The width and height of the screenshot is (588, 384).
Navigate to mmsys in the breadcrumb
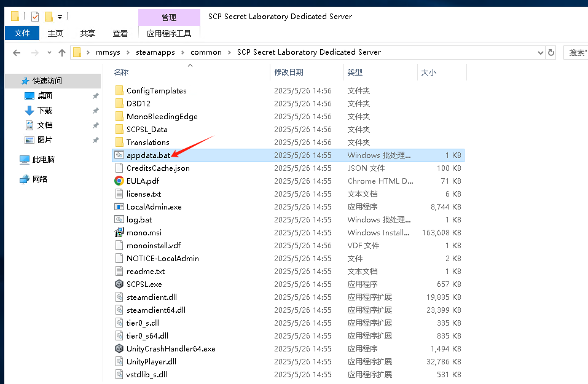pos(108,52)
